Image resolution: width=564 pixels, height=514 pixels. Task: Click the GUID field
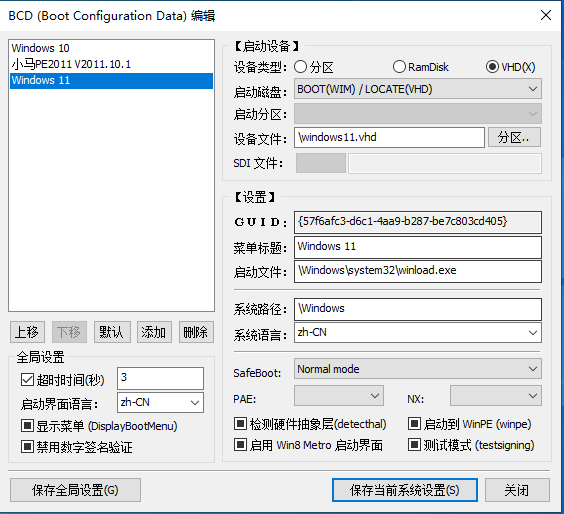[418, 222]
